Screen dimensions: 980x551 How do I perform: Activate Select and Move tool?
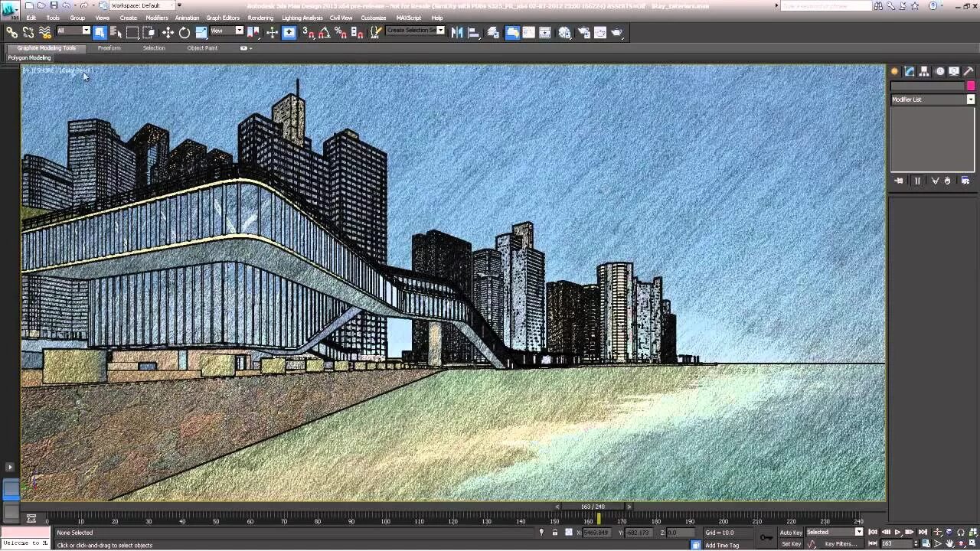coord(168,32)
